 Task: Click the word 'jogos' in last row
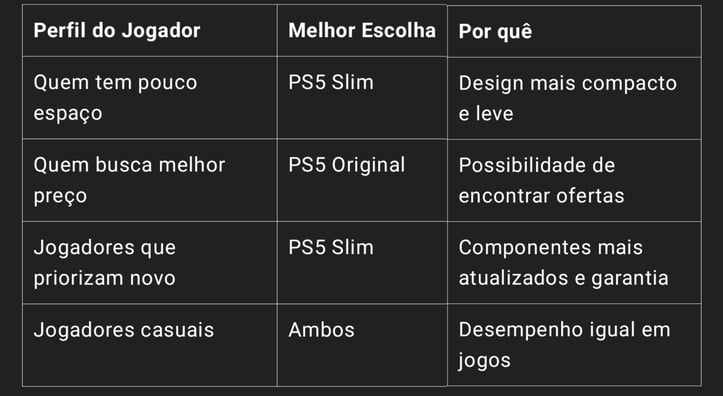click(x=485, y=361)
